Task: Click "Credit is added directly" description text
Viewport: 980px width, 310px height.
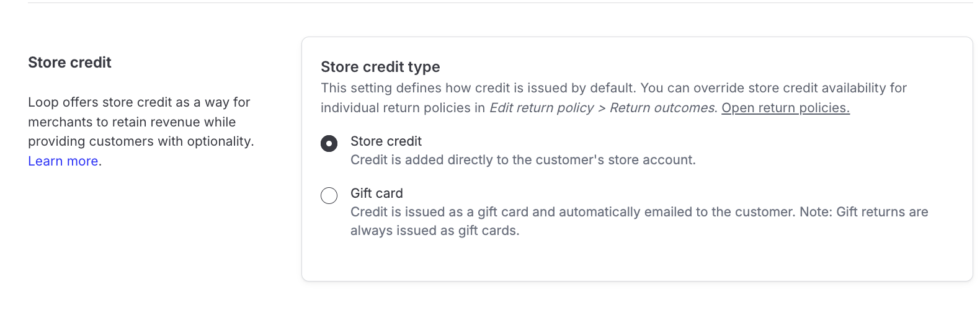Action: click(522, 160)
